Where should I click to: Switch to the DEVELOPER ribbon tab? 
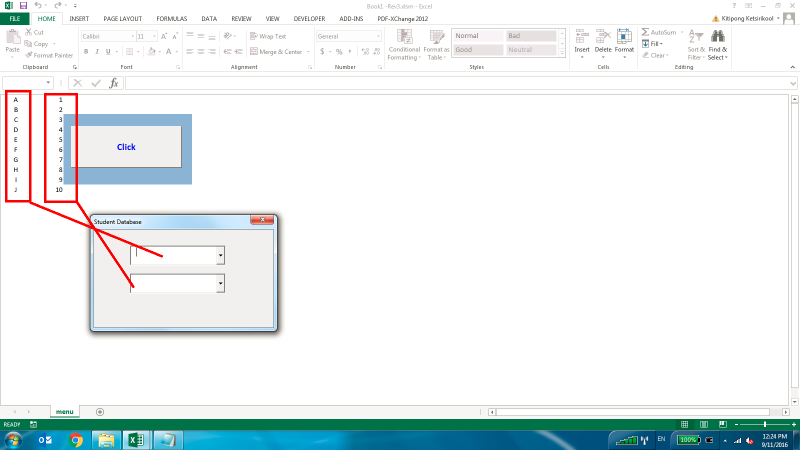pyautogui.click(x=309, y=18)
